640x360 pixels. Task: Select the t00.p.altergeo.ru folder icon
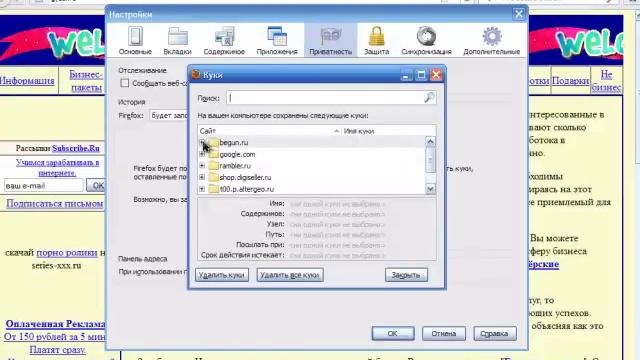click(213, 189)
